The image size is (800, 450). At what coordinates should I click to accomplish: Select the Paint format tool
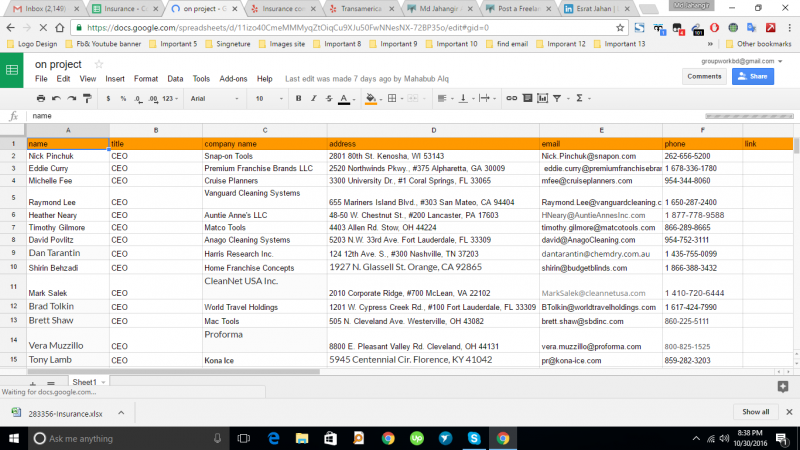pos(87,98)
